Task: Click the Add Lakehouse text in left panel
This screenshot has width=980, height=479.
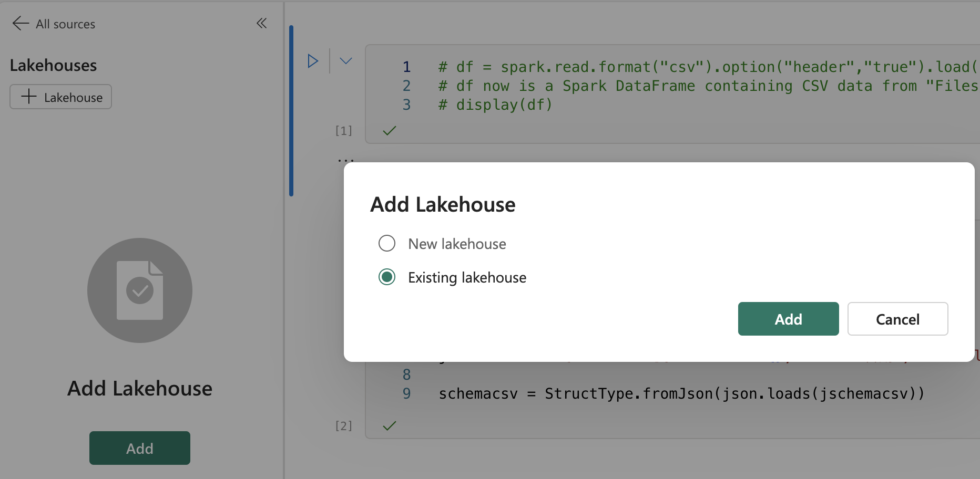Action: tap(140, 388)
